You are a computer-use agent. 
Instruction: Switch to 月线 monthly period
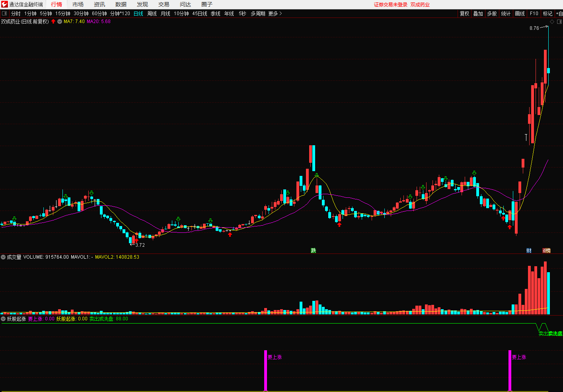(x=166, y=14)
